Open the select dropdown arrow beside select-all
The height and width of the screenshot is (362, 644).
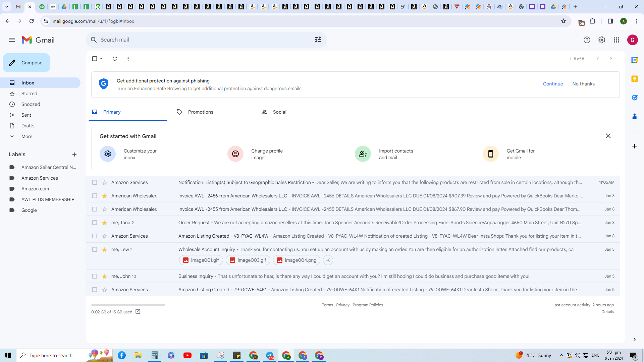(101, 59)
